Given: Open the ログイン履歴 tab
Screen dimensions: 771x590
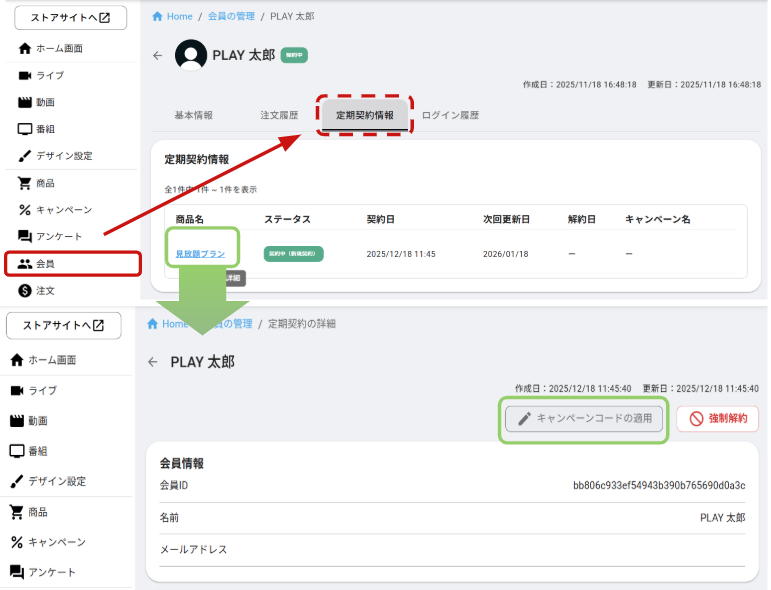Looking at the screenshot, I should (x=450, y=115).
